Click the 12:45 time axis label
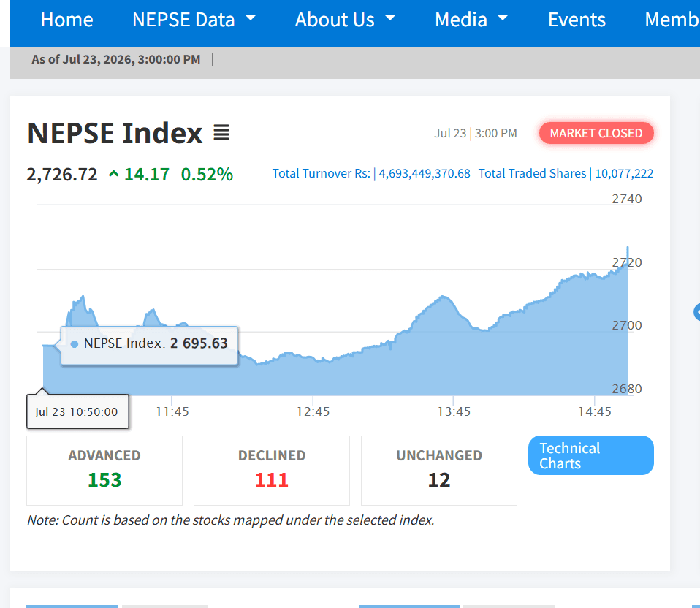This screenshot has height=608, width=700. point(313,411)
